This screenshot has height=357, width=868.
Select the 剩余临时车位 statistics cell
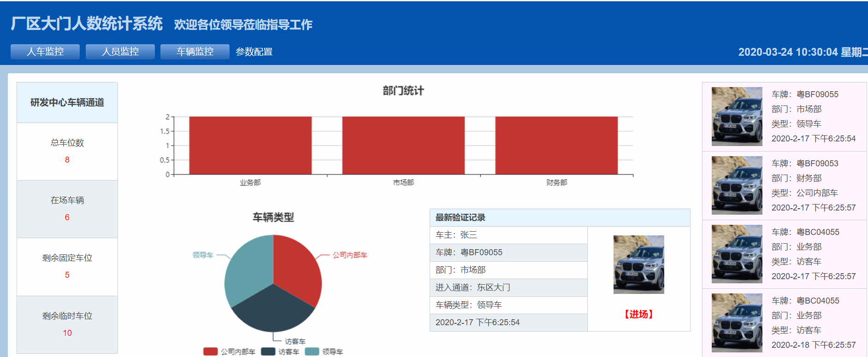[x=67, y=325]
